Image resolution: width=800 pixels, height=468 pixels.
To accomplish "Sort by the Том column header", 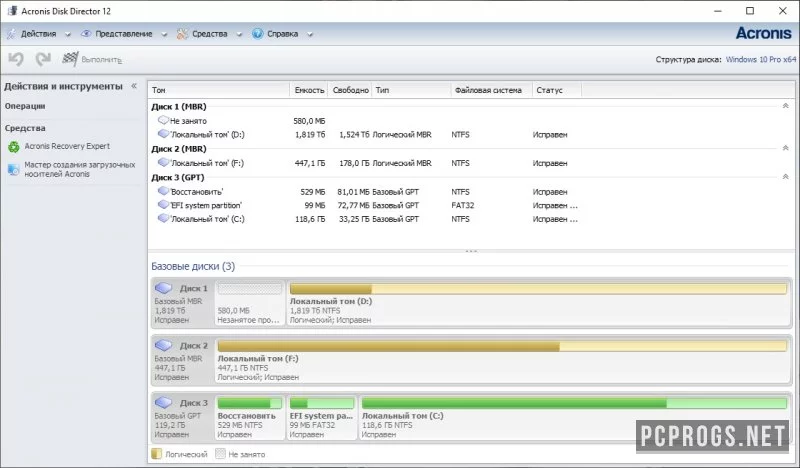I will (x=219, y=90).
